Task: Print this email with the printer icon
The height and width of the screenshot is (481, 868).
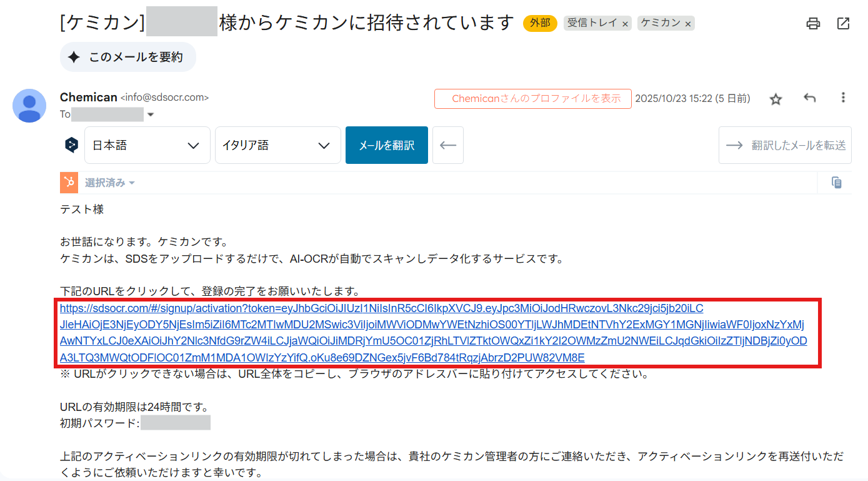Action: pos(813,24)
